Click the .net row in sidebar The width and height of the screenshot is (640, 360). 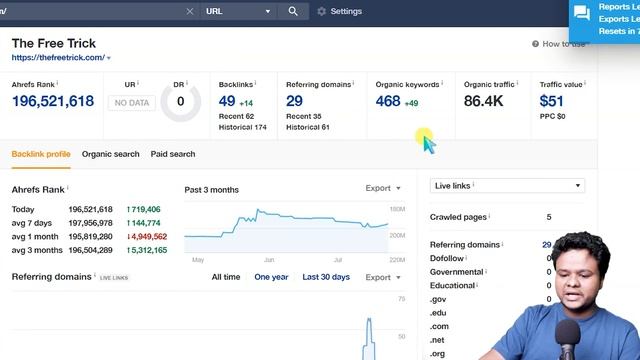coord(437,340)
